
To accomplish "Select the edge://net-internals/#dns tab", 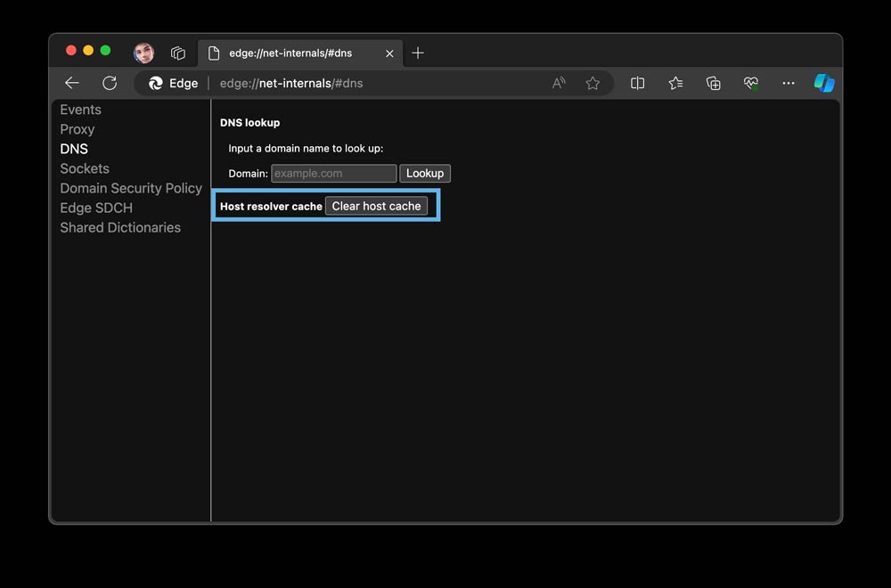I will pyautogui.click(x=300, y=53).
